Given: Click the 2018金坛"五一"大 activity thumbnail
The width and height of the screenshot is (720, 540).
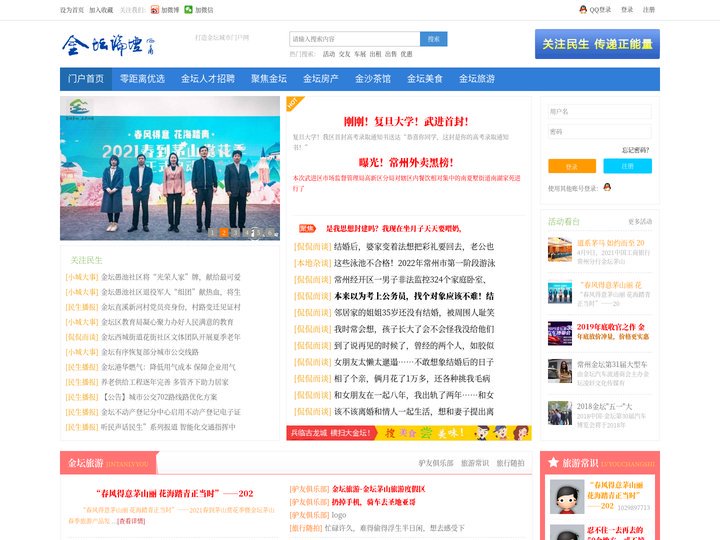Looking at the screenshot, I should [x=560, y=413].
